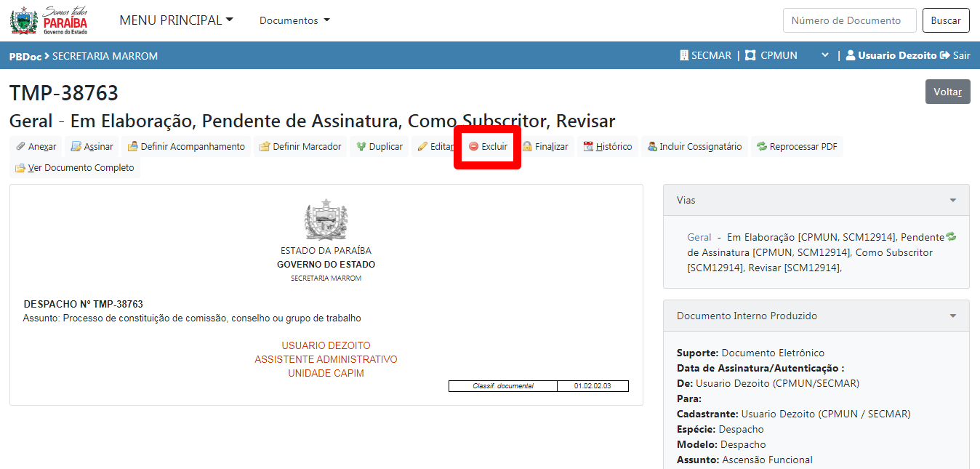Collapse the Documento Interno Produzido panel
Viewport: 980px width, 469px height.
[952, 316]
